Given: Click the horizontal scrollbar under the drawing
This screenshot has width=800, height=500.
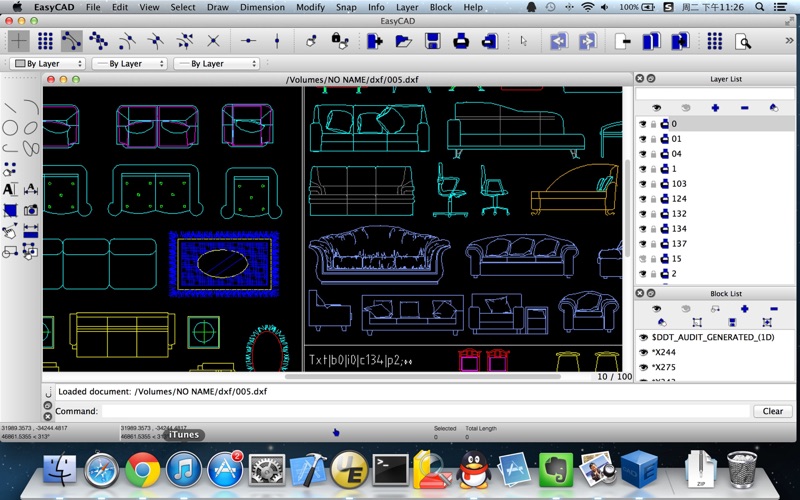Looking at the screenshot, I should [422, 377].
